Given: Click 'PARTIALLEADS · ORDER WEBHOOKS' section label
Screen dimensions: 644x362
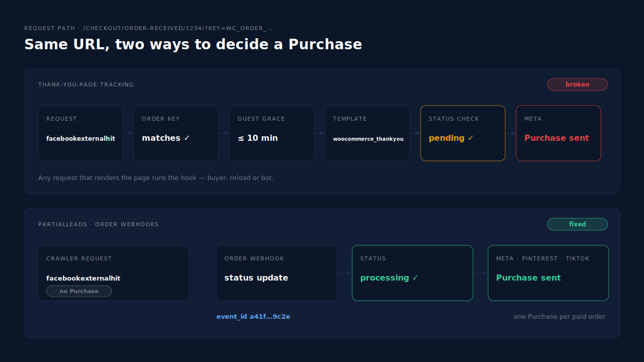Looking at the screenshot, I should pyautogui.click(x=99, y=224).
